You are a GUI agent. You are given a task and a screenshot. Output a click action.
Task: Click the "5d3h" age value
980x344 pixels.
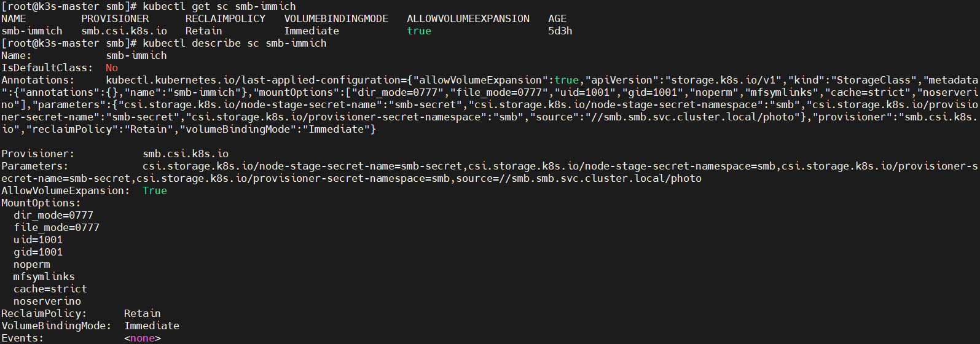click(x=560, y=31)
